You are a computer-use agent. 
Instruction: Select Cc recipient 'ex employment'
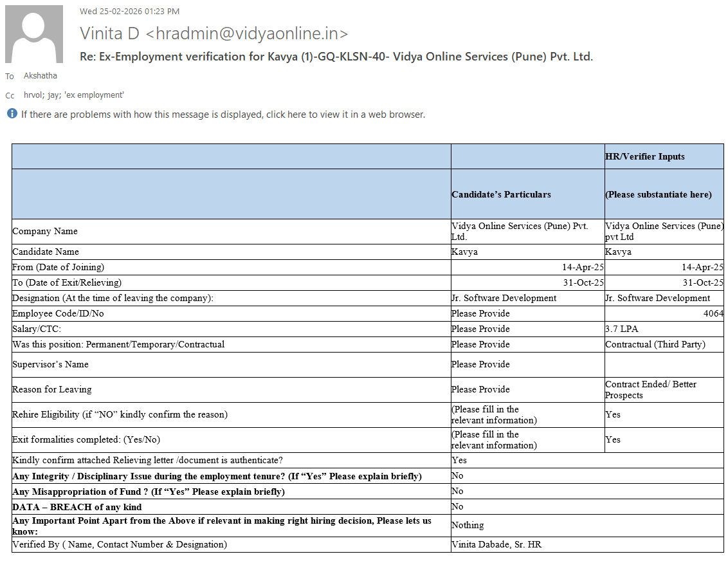(x=94, y=95)
